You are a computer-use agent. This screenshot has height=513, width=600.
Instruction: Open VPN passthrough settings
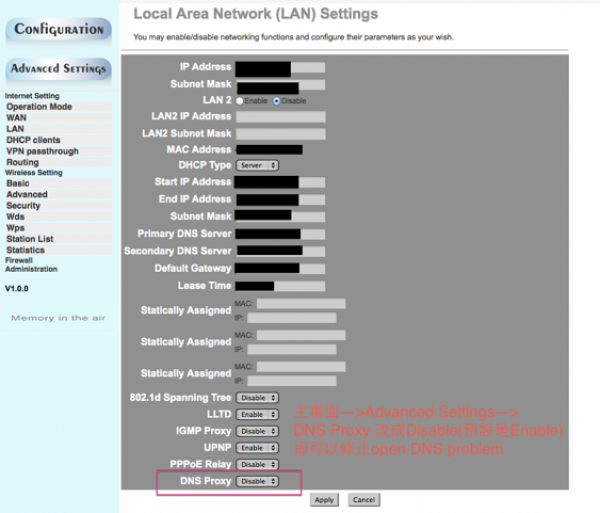point(40,151)
